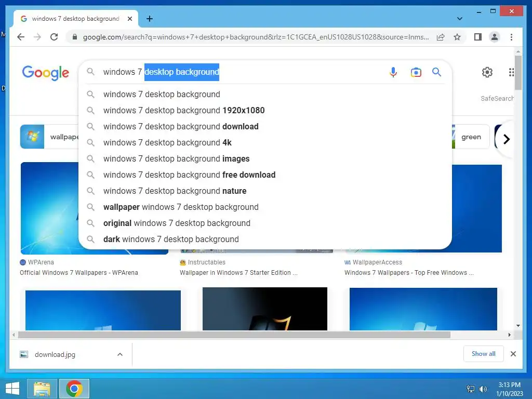Search by image with the camera icon
Image resolution: width=532 pixels, height=399 pixels.
click(416, 72)
